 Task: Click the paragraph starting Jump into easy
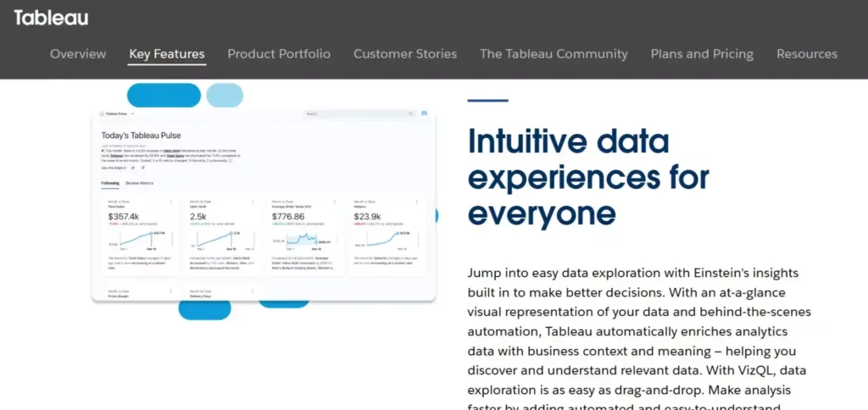click(639, 341)
